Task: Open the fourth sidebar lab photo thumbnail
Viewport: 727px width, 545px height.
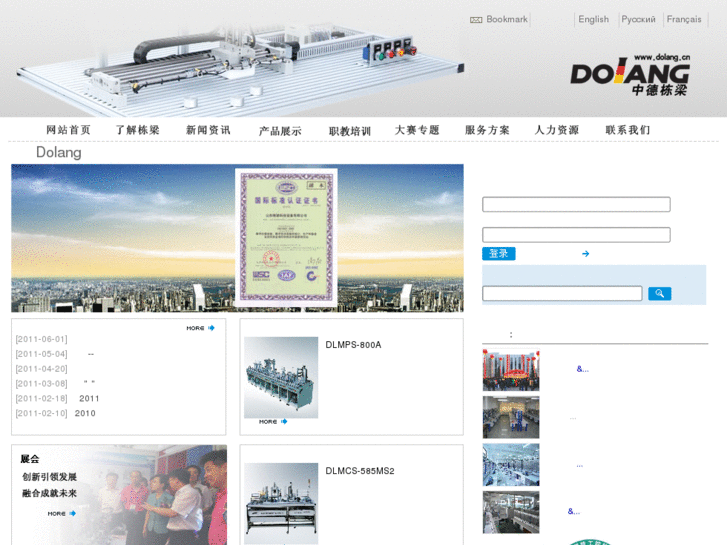Action: [x=511, y=512]
